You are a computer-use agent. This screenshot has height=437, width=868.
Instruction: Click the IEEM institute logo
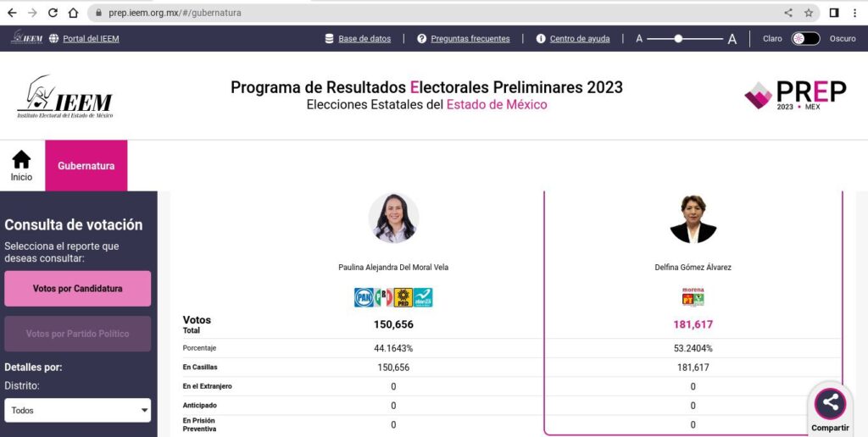click(64, 97)
